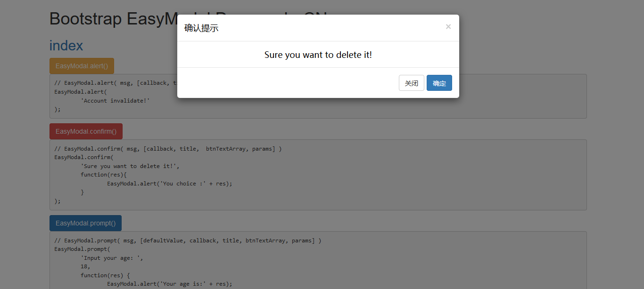Screen dimensions: 644x289
Task: Click the code line 'Account invalidate!'
Action: click(115, 100)
